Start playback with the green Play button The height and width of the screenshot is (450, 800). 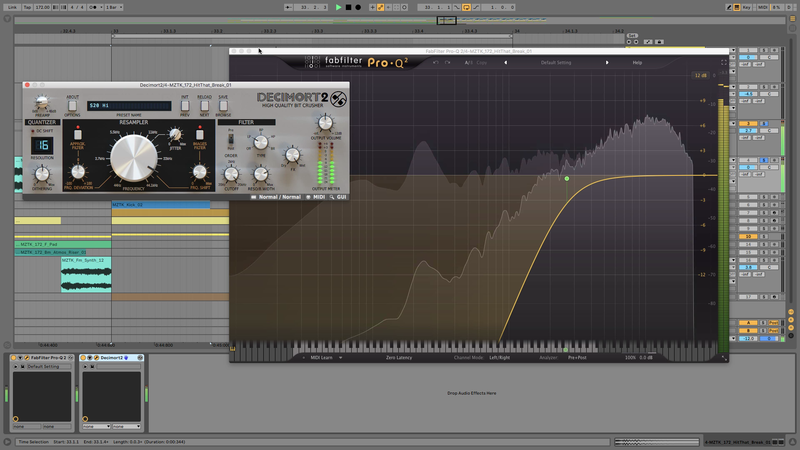[338, 7]
